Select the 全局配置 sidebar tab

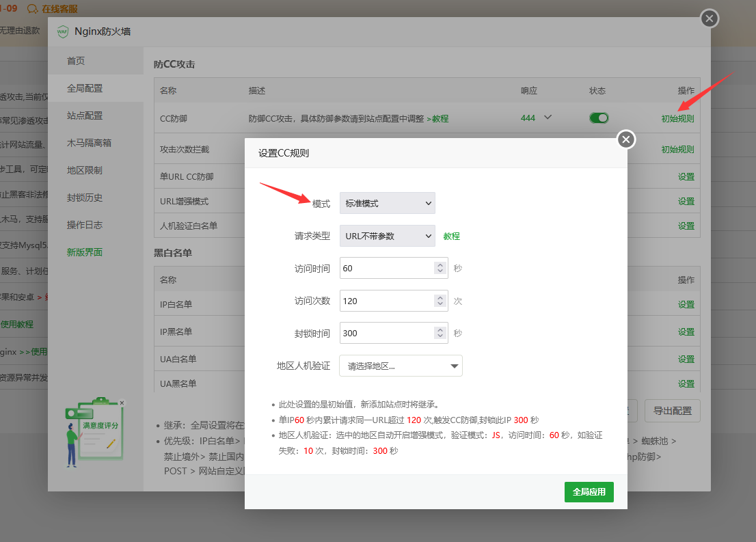[96, 88]
